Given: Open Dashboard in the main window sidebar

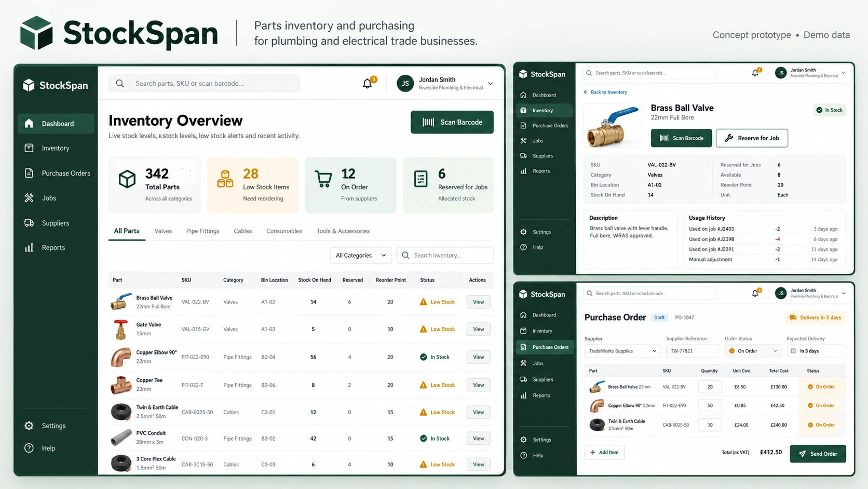Looking at the screenshot, I should [56, 124].
